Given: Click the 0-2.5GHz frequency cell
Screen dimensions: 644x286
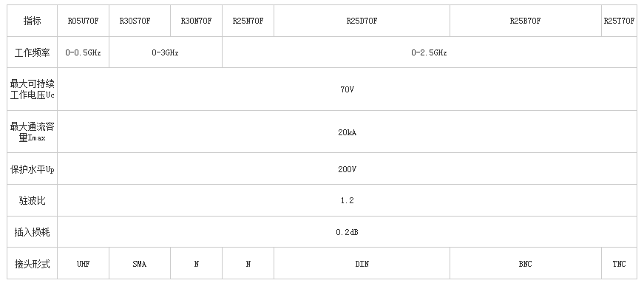Looking at the screenshot, I should 430,52.
